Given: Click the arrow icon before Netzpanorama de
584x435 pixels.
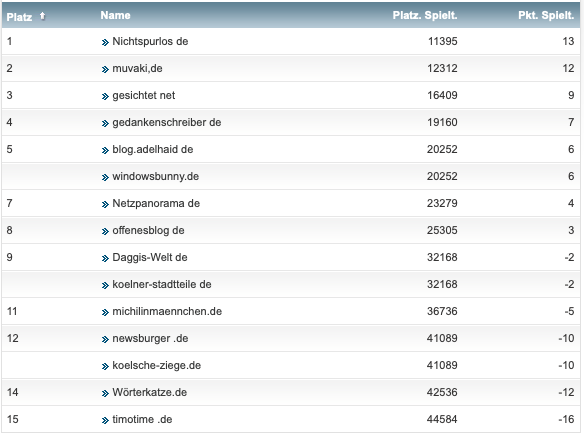Looking at the screenshot, I should point(105,204).
